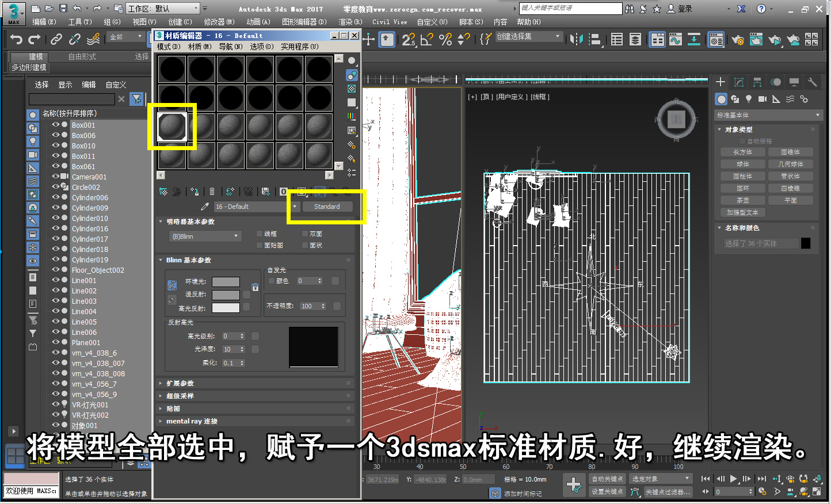Click the 茶壶 (Teapot) button
The height and width of the screenshot is (504, 831).
coord(743,200)
